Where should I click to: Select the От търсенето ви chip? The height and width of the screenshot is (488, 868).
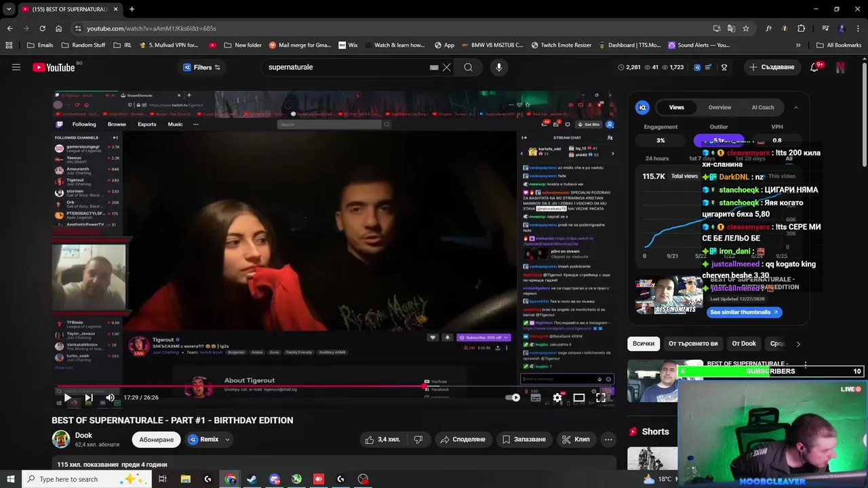pos(693,344)
